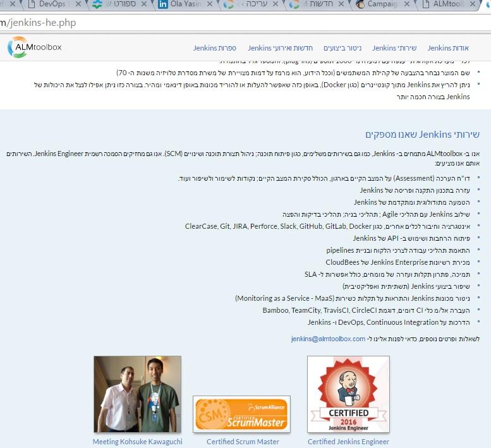Open the Kohsuke Kawaguchi meeting photo
This screenshot has width=491, height=448.
[x=137, y=394]
